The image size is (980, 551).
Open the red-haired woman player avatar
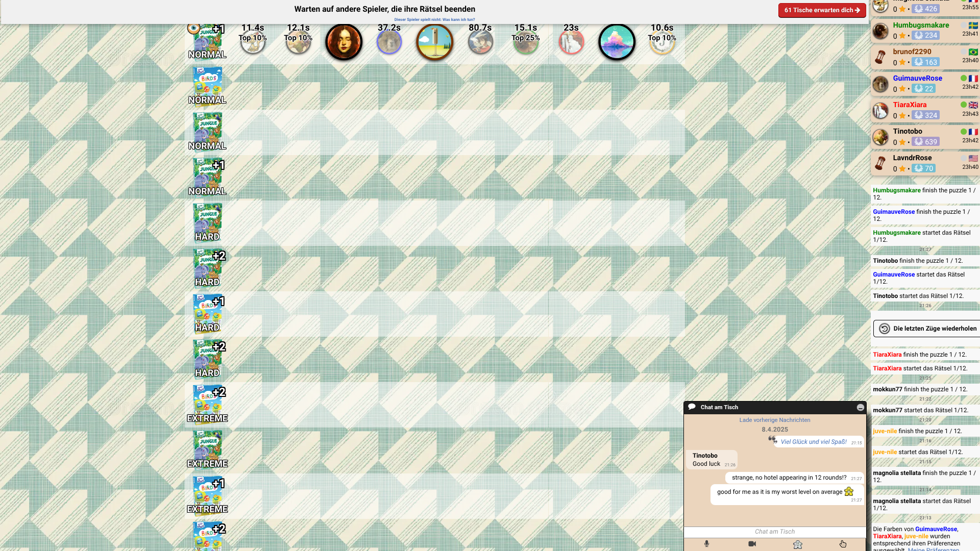pyautogui.click(x=344, y=42)
